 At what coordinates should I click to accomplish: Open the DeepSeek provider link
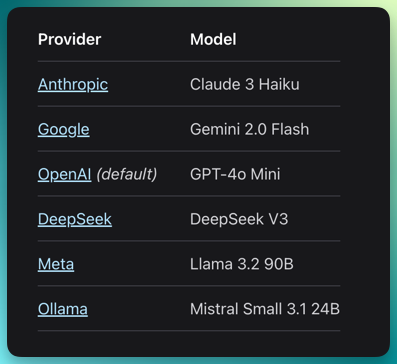[75, 219]
